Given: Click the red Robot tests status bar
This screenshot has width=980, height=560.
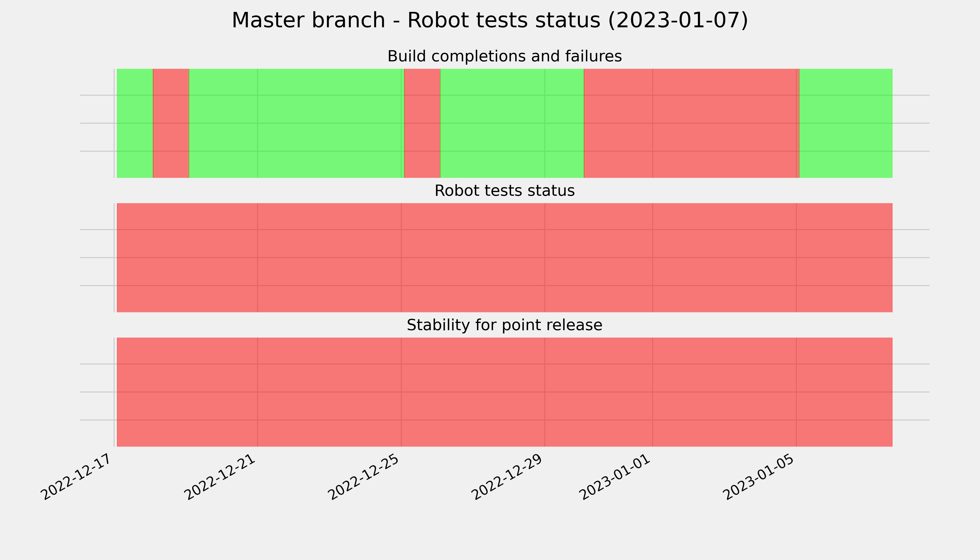Looking at the screenshot, I should click(505, 258).
